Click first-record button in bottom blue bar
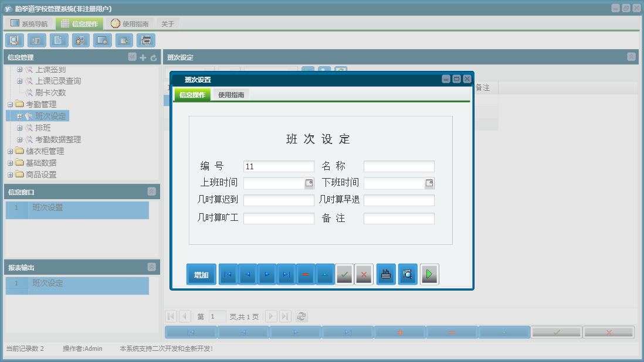This screenshot has width=644, height=362. [x=191, y=332]
